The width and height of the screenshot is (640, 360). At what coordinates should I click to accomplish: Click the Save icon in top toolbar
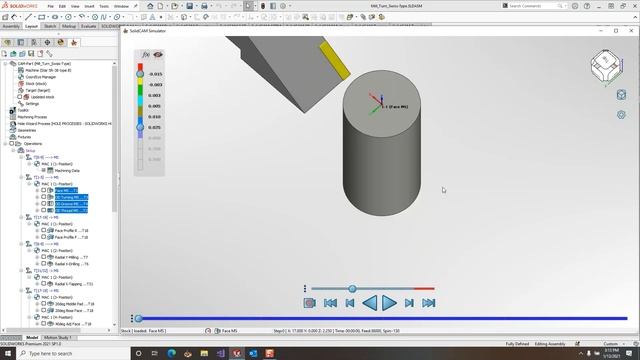tap(190, 6)
